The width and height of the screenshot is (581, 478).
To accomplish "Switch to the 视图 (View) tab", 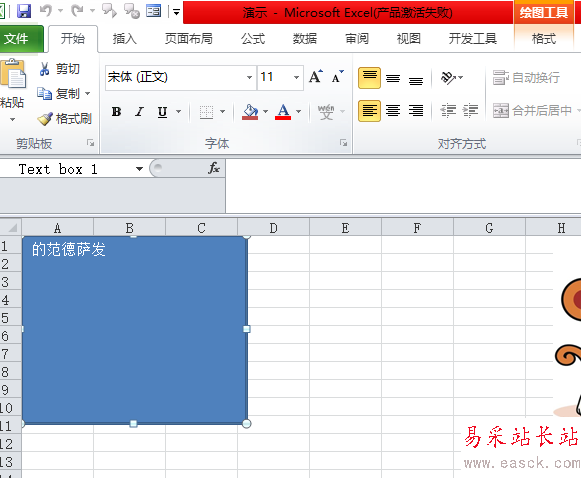I will pos(409,39).
